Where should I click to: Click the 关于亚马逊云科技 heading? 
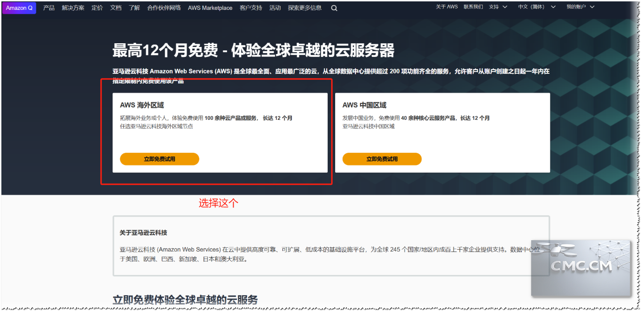tap(143, 233)
